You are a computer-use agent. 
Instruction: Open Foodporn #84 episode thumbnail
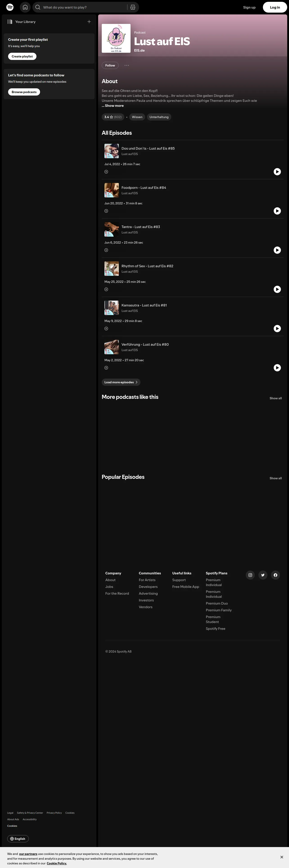pos(112,190)
